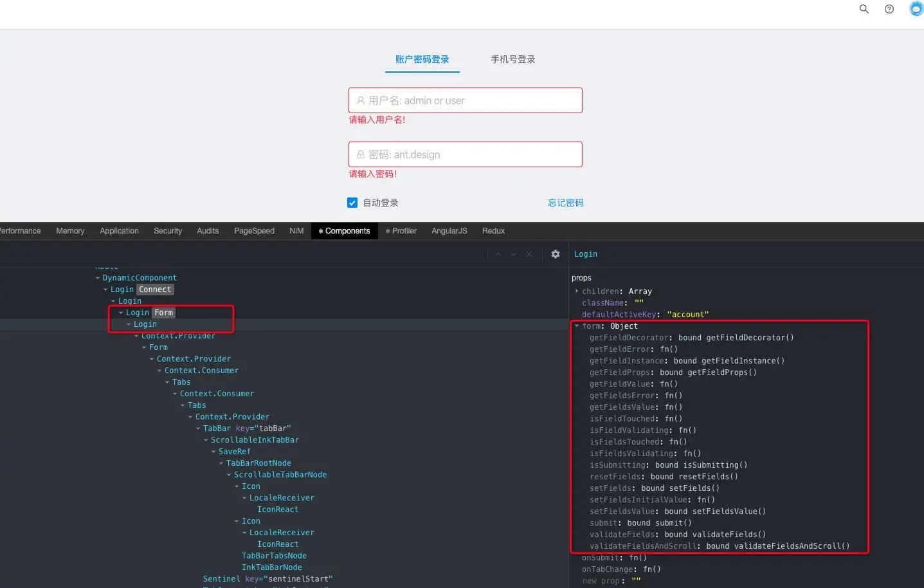Click the defaultActiveKey "account" value
Screen dimensions: 924x588
pos(688,315)
